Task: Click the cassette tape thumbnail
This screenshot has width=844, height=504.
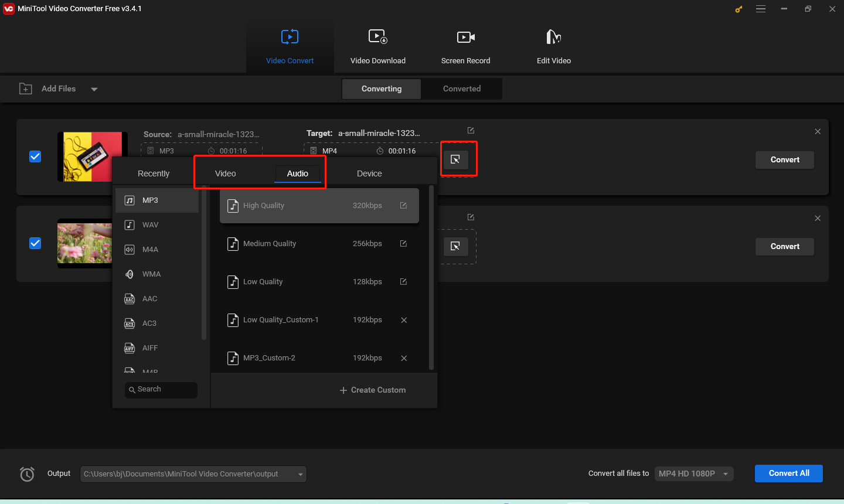Action: pos(93,156)
